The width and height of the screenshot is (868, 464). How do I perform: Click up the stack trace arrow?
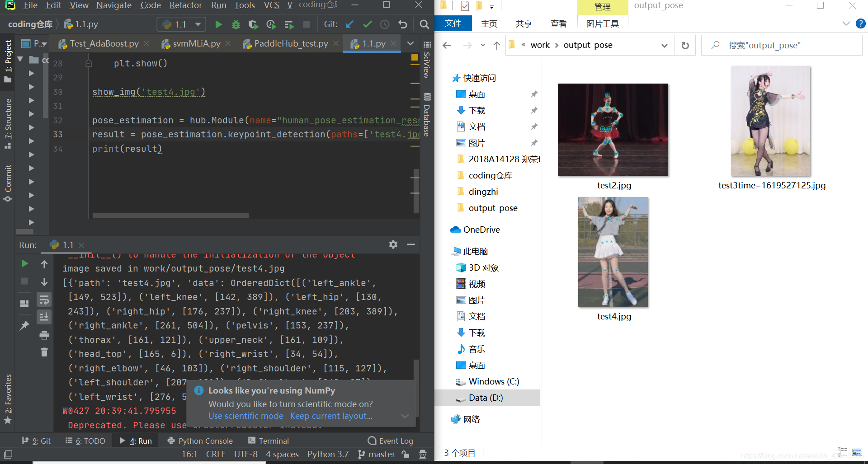[44, 264]
